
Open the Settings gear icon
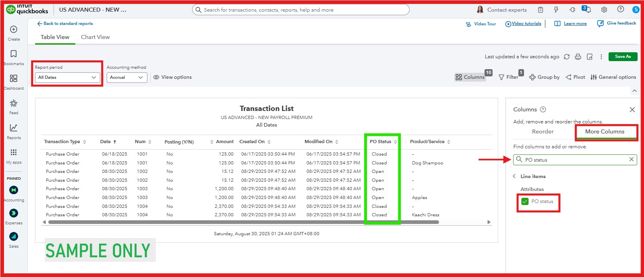(604, 10)
